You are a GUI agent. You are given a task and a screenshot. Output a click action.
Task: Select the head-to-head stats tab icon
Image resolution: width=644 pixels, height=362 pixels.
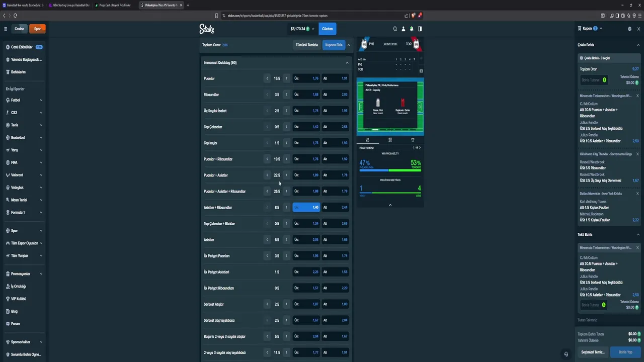pos(368,140)
